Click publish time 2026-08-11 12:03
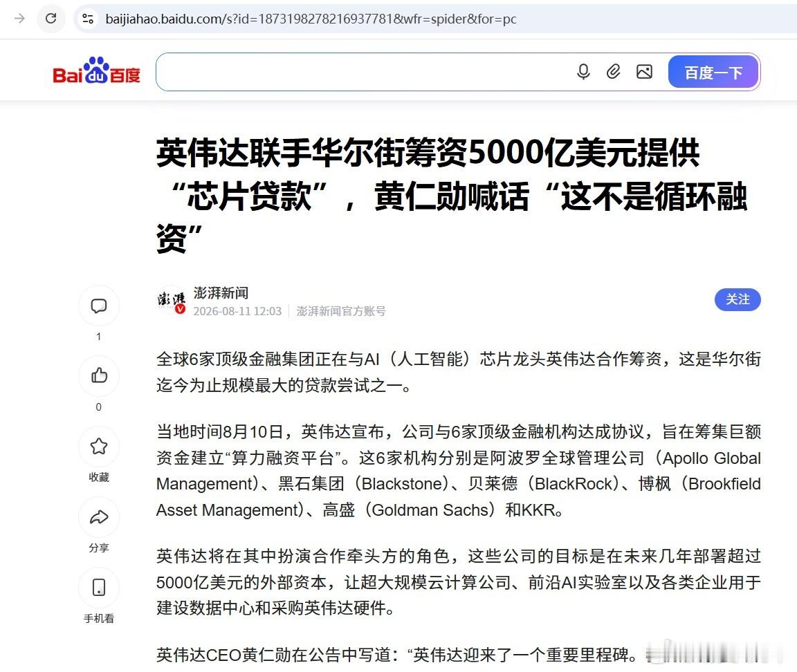This screenshot has height=672, width=797. [x=237, y=311]
